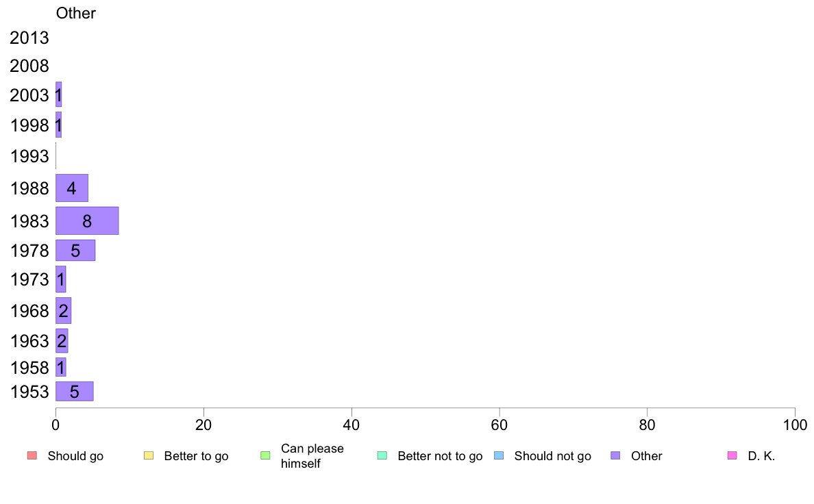This screenshot has height=504, width=814.
Task: Click the 2013 year axis label
Action: click(29, 38)
